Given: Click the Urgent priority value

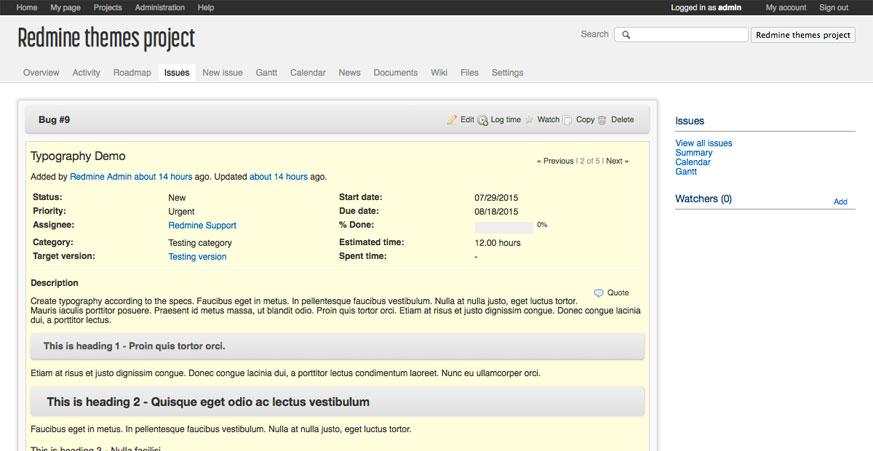Looking at the screenshot, I should [x=182, y=212].
